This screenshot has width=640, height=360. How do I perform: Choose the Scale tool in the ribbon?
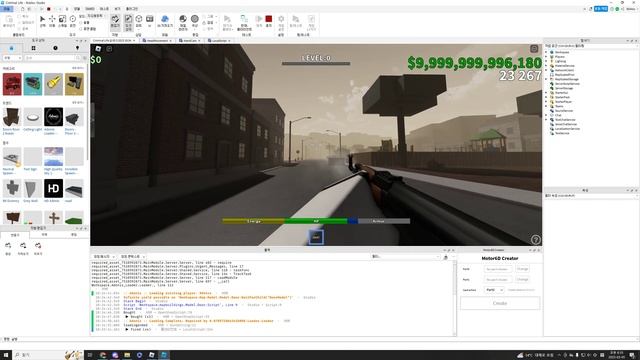click(x=62, y=21)
